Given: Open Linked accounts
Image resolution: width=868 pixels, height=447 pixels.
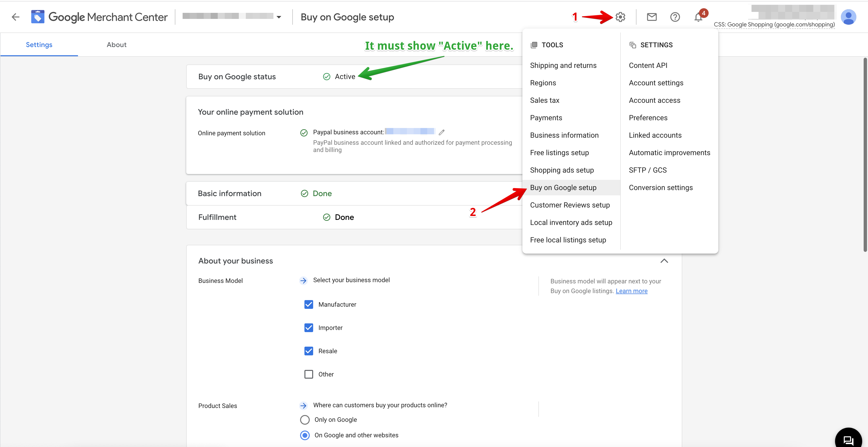Looking at the screenshot, I should 655,135.
